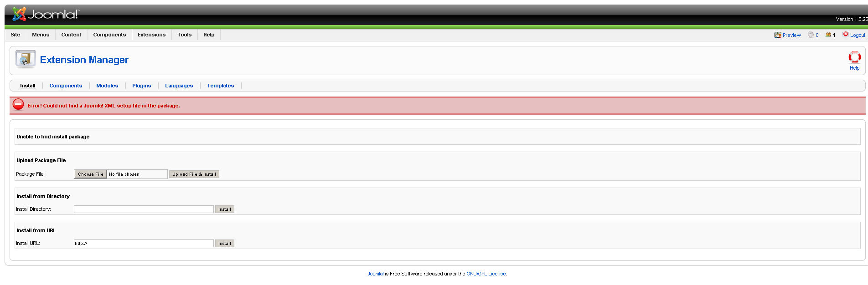Focus the Install Directory text field
This screenshot has height=285, width=868.
tap(144, 209)
